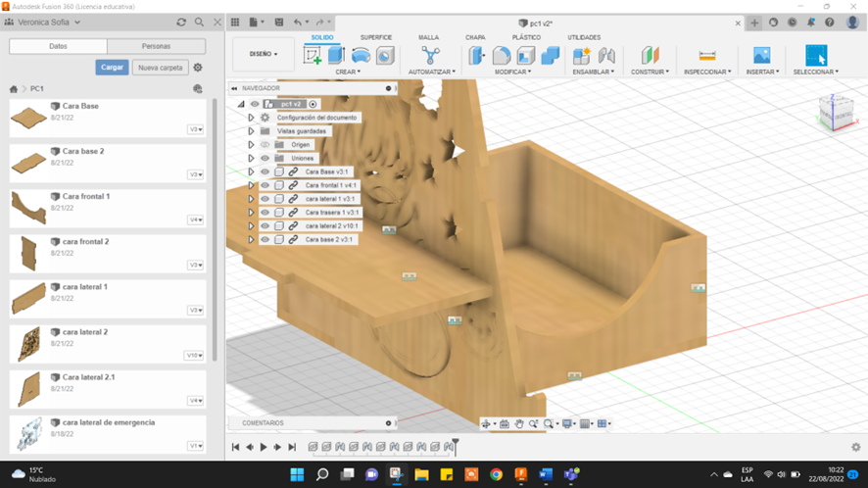Image resolution: width=868 pixels, height=488 pixels.
Task: Hide the cara lateral 2 v10:1 component
Action: [265, 226]
